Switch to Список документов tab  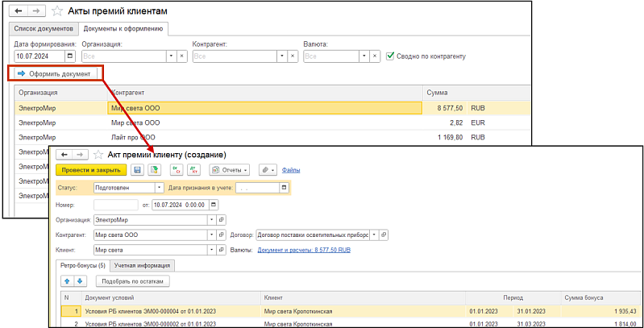(44, 29)
